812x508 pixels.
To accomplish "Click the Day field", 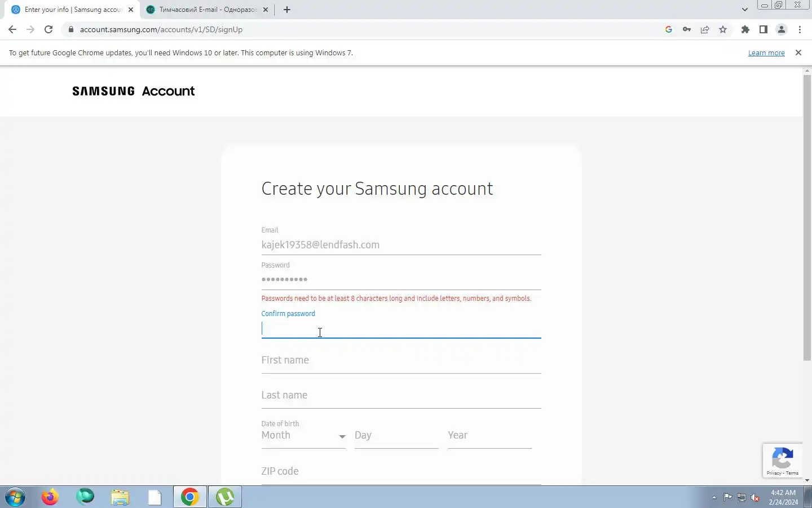I will 396,436.
